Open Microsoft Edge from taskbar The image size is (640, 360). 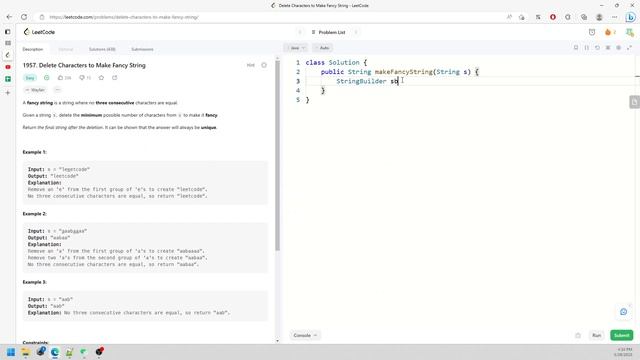pos(55,352)
